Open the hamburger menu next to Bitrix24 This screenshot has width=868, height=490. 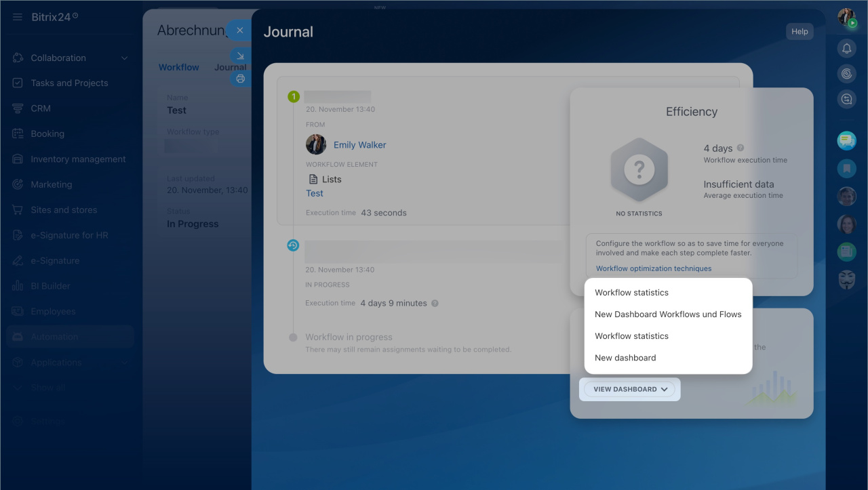(x=17, y=17)
